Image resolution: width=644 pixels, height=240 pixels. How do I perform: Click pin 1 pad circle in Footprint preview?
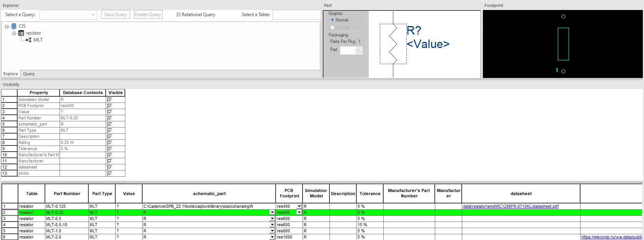point(563,71)
